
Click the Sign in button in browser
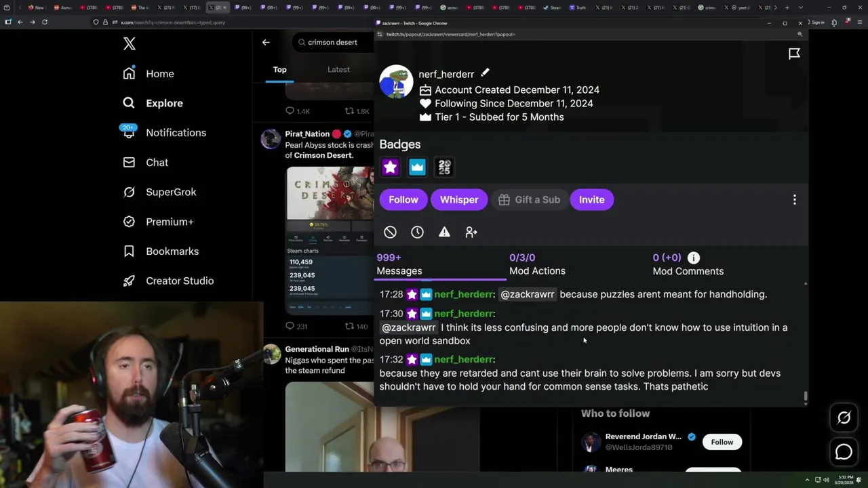818,22
